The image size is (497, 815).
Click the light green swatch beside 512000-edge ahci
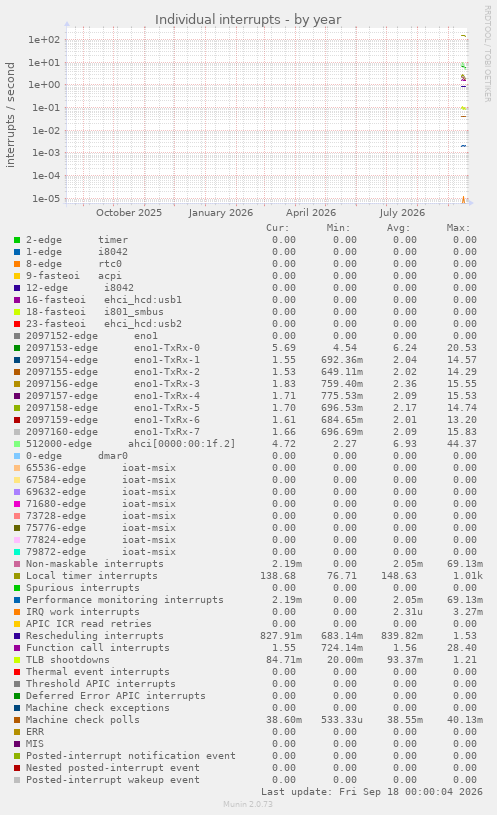(17, 444)
